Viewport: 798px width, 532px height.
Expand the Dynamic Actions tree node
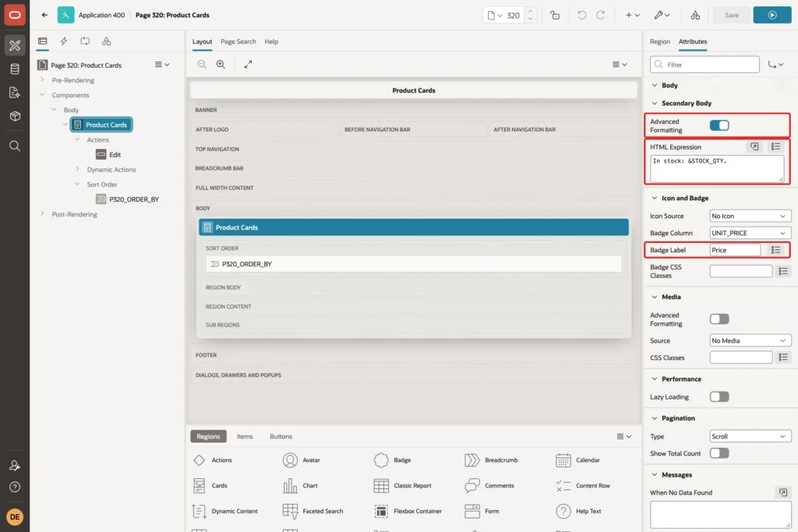[77, 169]
